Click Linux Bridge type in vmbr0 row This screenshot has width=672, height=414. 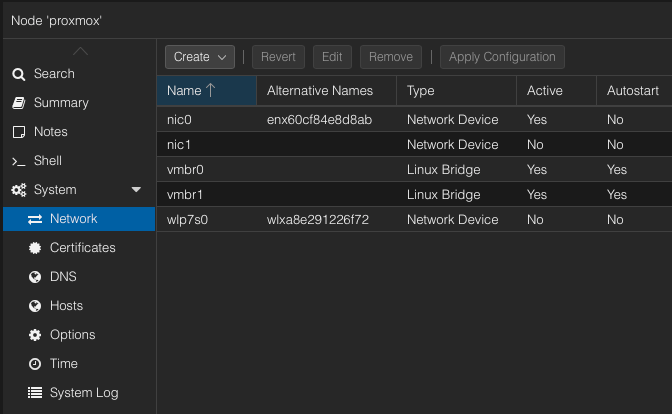444,170
